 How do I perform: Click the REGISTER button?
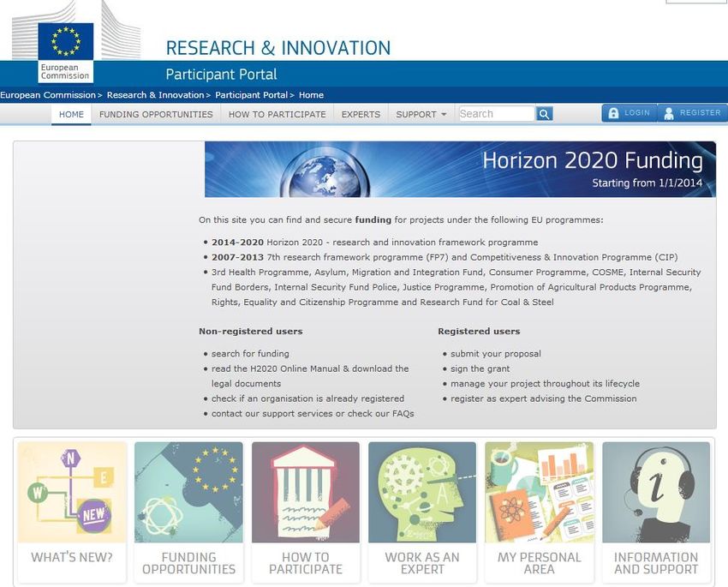(692, 113)
